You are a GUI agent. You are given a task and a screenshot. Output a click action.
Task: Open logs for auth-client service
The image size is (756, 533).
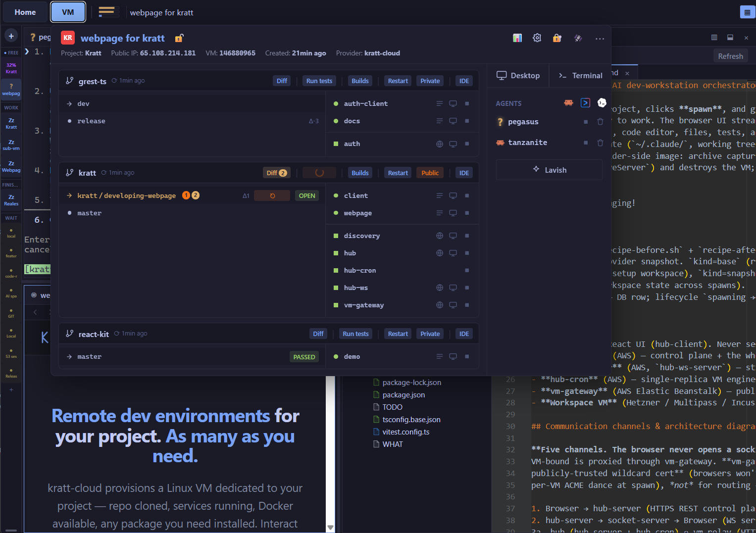439,103
